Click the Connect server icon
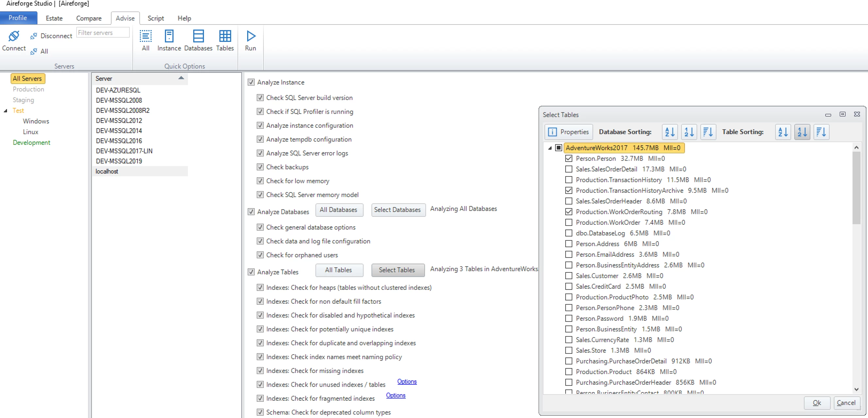 (x=14, y=36)
